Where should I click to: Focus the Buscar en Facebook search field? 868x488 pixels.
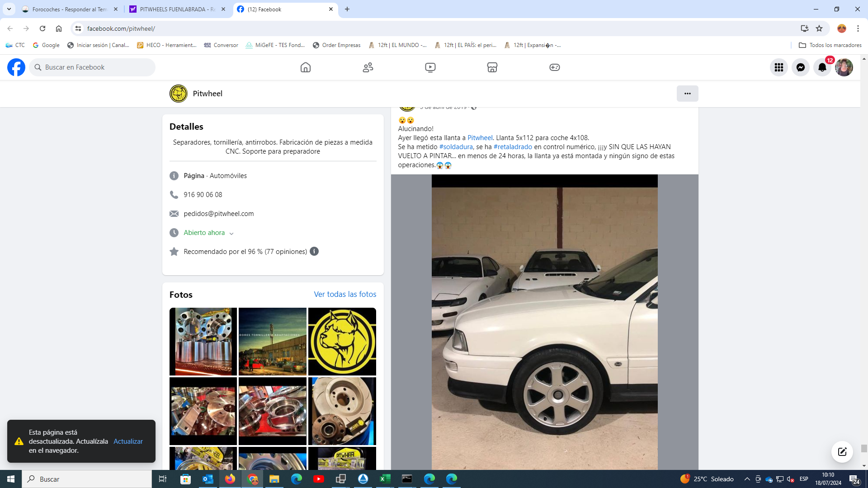92,67
